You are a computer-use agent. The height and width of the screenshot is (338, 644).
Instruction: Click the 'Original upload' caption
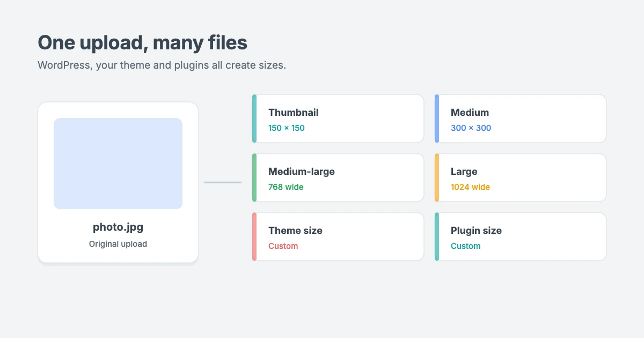118,244
